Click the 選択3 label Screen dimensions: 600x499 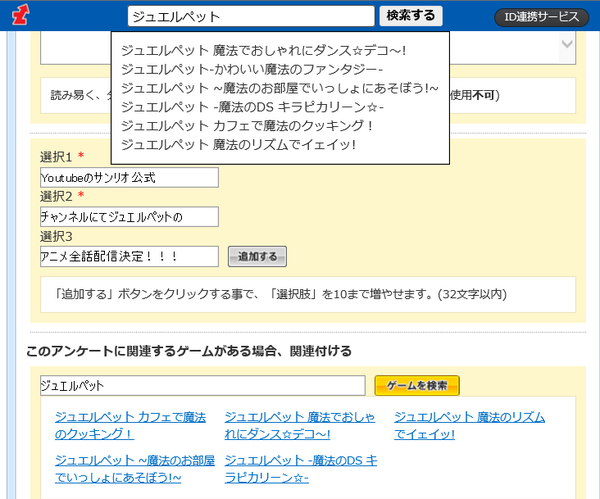56,236
